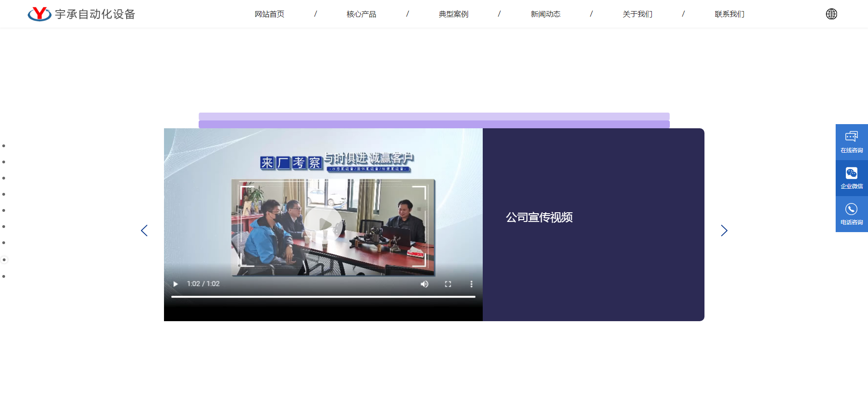Open 关于我们 about page link
The image size is (868, 413).
[x=637, y=14]
